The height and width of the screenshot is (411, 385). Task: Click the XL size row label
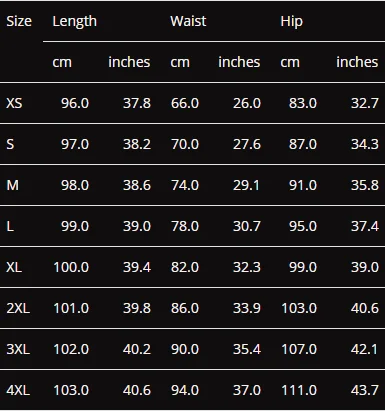(14, 267)
